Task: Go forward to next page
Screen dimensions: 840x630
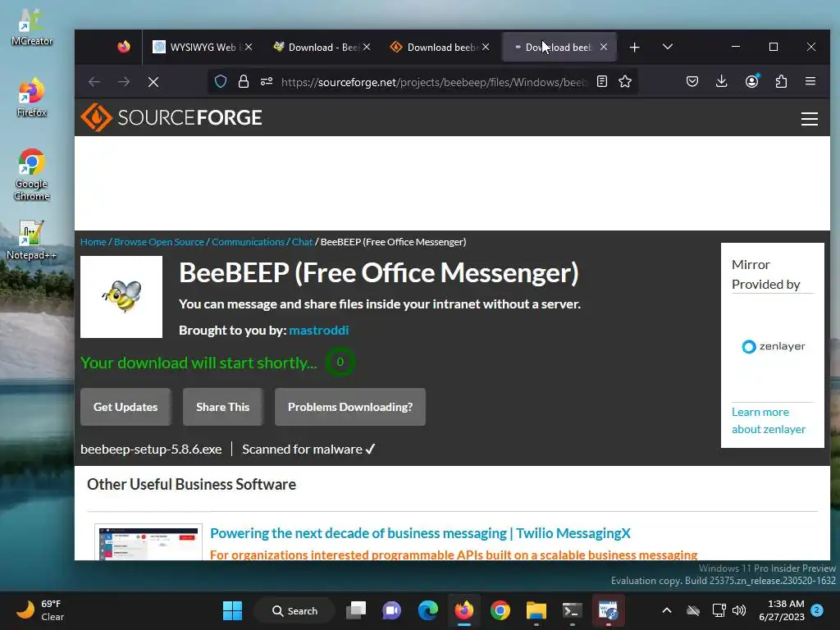Action: coord(124,82)
